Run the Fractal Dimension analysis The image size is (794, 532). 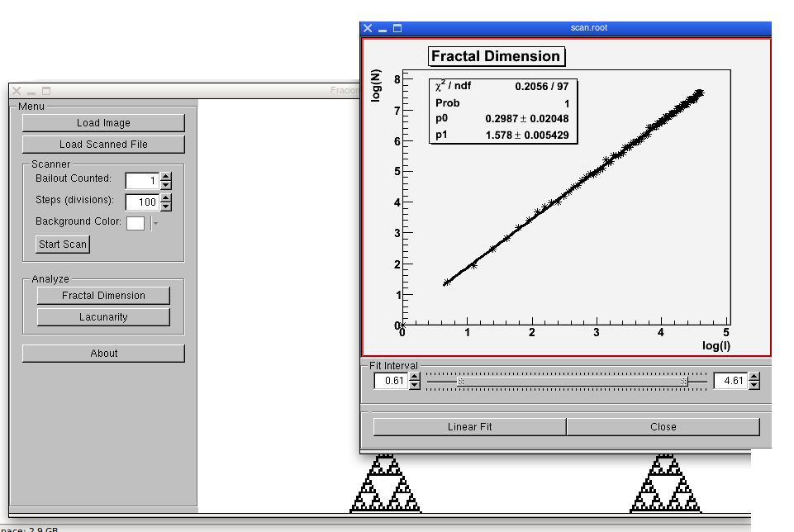click(103, 296)
